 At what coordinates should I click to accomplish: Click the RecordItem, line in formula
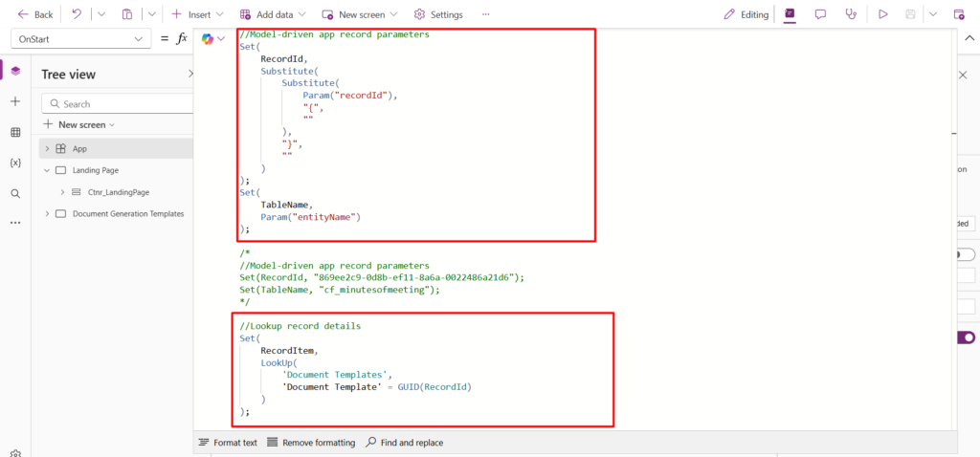[289, 350]
